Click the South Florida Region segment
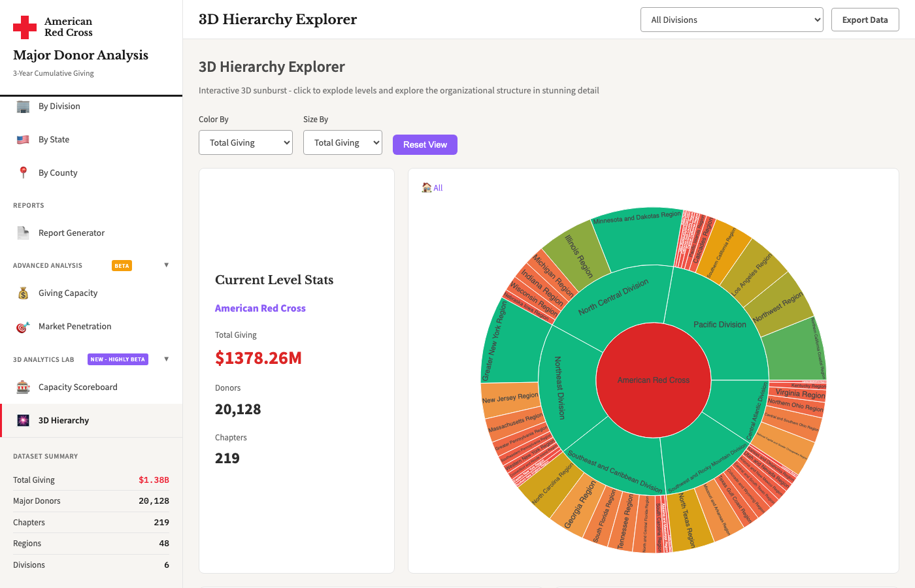The width and height of the screenshot is (915, 588). 605,516
